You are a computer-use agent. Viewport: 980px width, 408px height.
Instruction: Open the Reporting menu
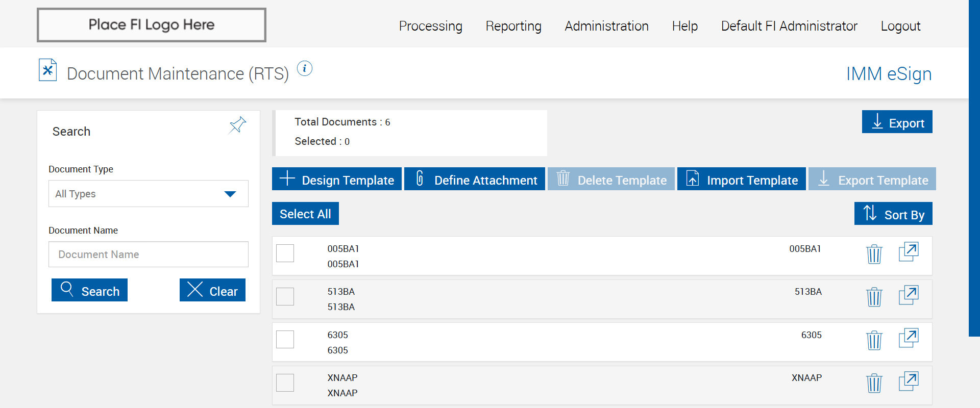[x=513, y=26]
